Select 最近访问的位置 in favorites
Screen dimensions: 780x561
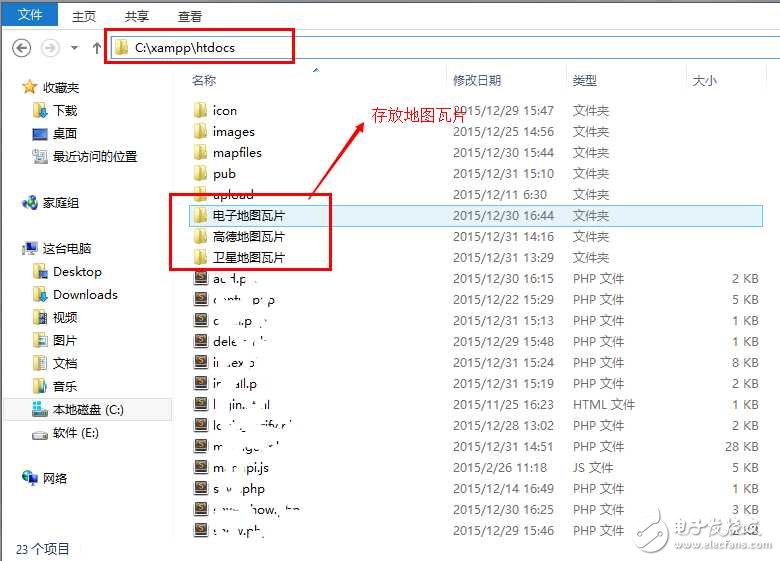(x=94, y=156)
